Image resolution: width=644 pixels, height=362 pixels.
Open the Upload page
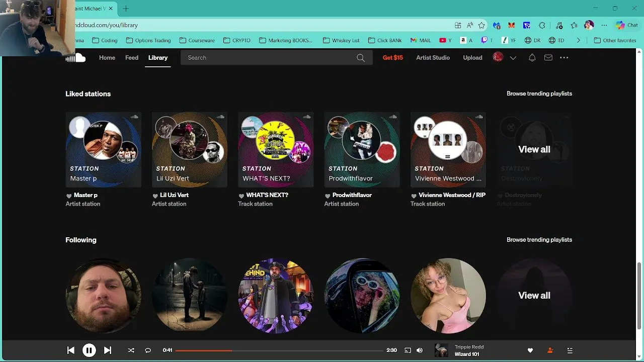[x=472, y=58]
